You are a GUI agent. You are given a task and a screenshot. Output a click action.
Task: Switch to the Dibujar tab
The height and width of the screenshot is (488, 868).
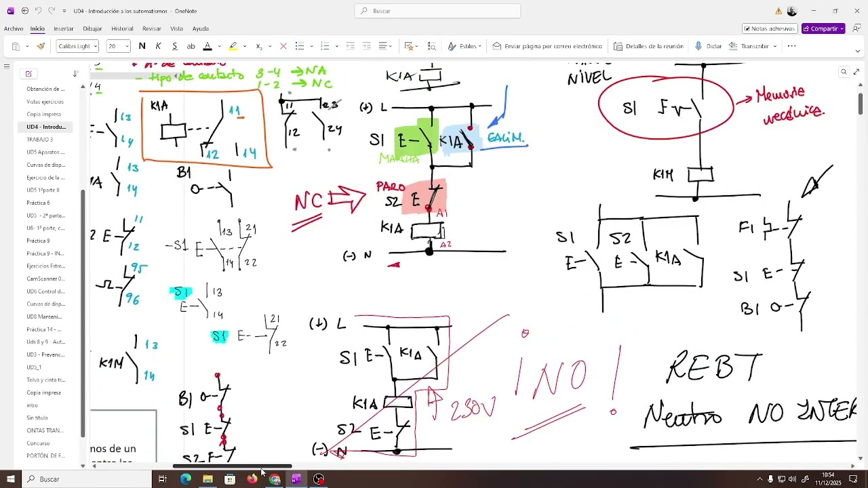coord(93,28)
